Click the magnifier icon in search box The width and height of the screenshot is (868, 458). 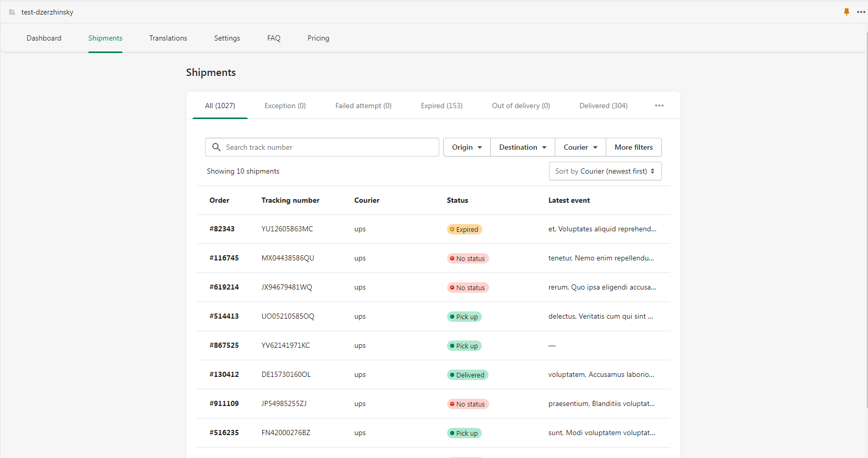click(216, 147)
